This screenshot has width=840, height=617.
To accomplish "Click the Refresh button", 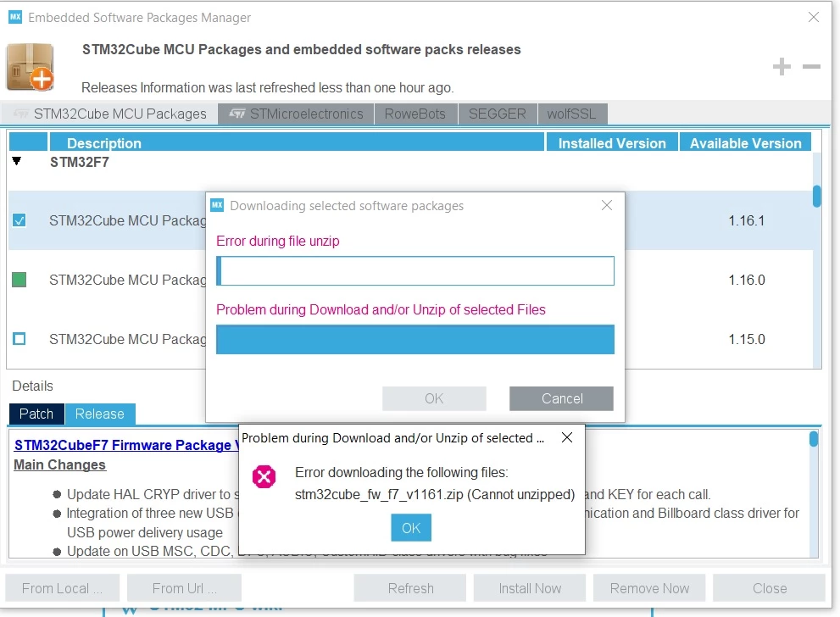I will 410,588.
